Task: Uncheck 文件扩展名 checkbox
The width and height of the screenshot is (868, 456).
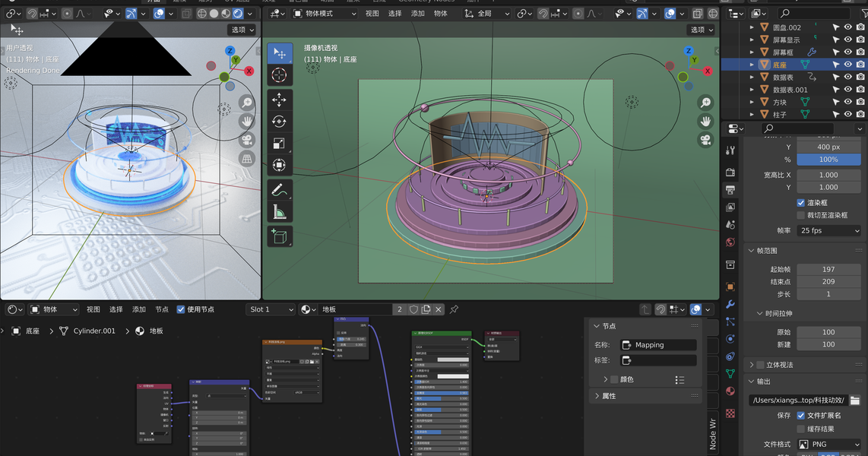Action: (x=801, y=415)
